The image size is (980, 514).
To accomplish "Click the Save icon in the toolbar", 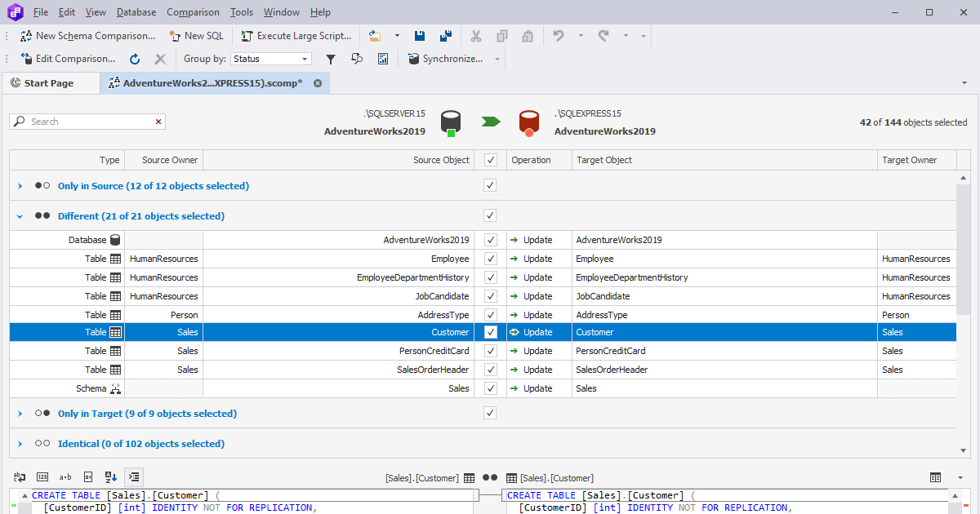I will tap(419, 36).
